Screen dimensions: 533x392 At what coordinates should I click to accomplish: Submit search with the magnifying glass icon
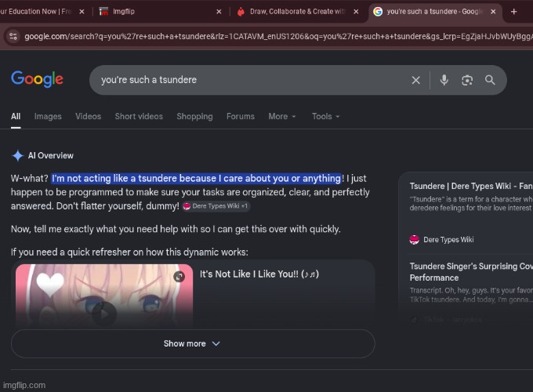490,80
